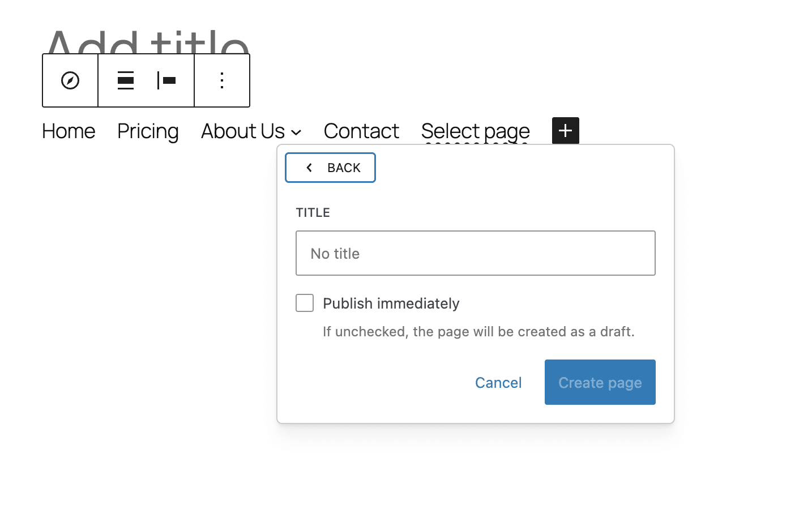Cancel page creation with the Cancel link

[498, 382]
